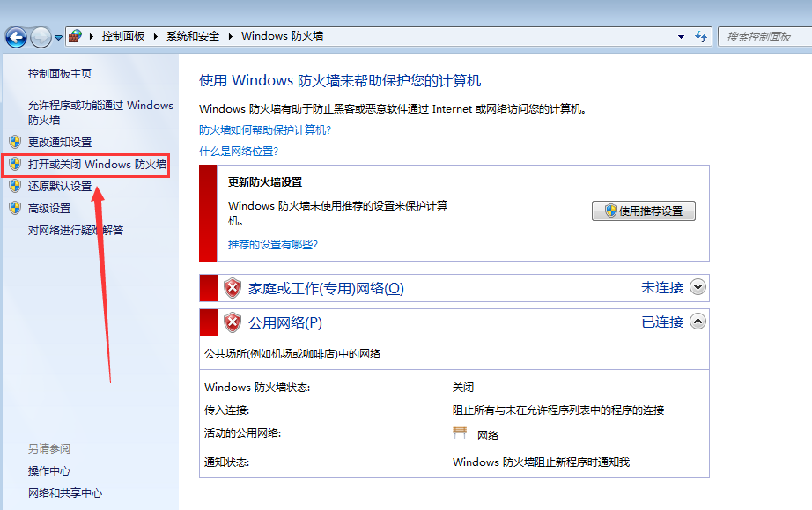Click 防火墙如何帮助保护计算机? help link
812x510 pixels.
pos(265,129)
